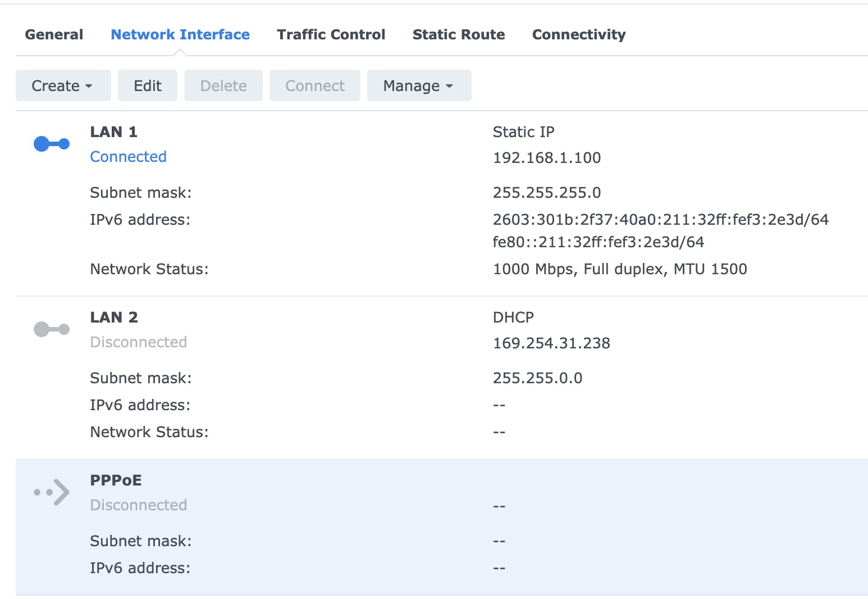Image resolution: width=868 pixels, height=599 pixels.
Task: Switch to the General tab
Action: (x=54, y=35)
